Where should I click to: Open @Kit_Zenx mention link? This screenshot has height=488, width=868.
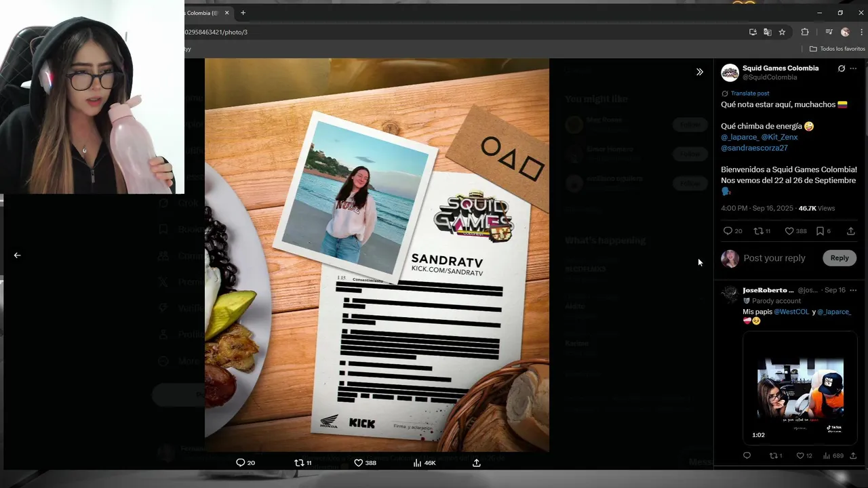pyautogui.click(x=780, y=137)
